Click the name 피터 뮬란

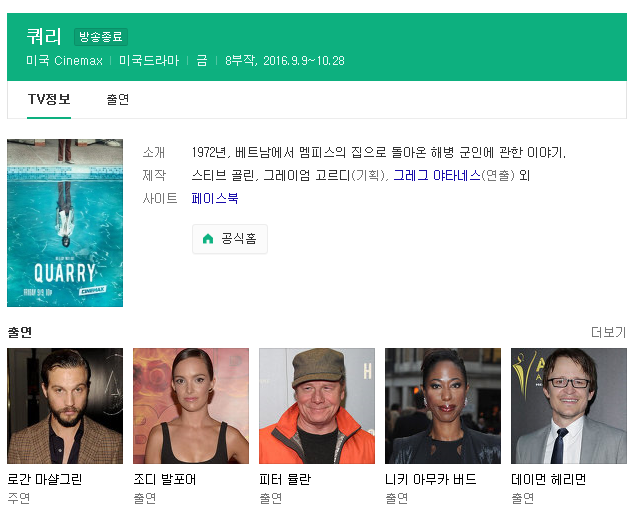pyautogui.click(x=285, y=479)
